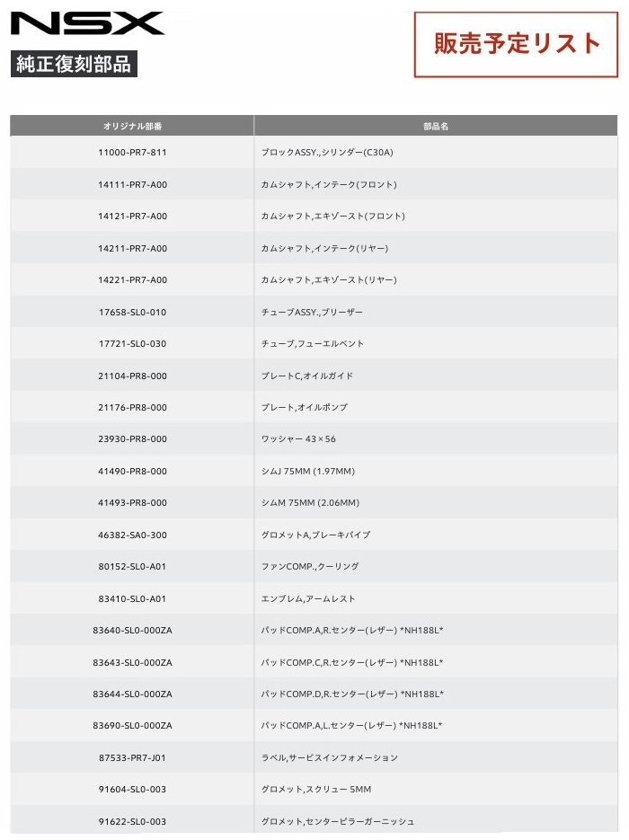
Task: Click ファンCOMP.,クーリング part name
Action: 309,567
